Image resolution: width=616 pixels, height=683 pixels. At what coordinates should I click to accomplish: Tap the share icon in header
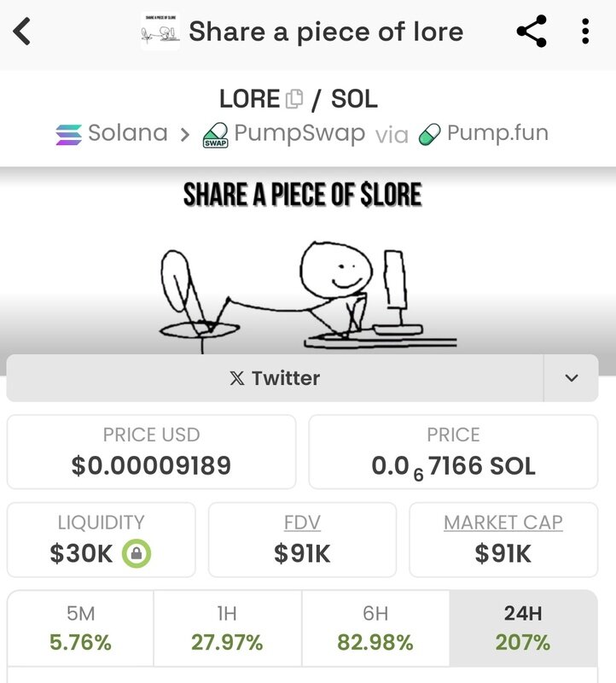pyautogui.click(x=531, y=32)
